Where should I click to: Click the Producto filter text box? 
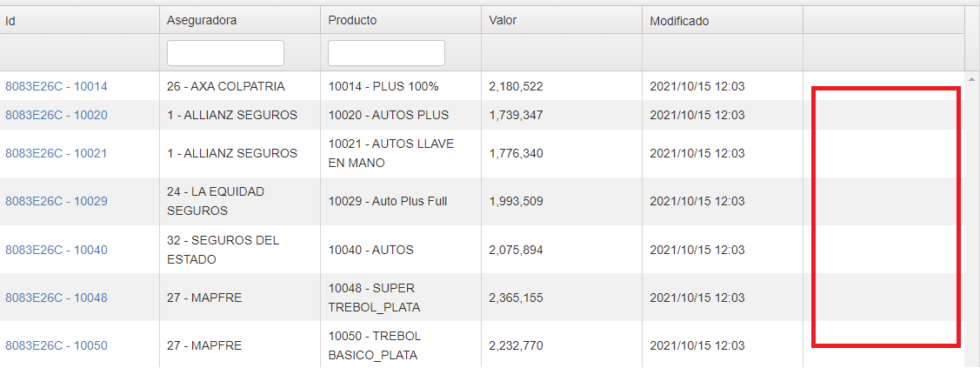coord(386,53)
